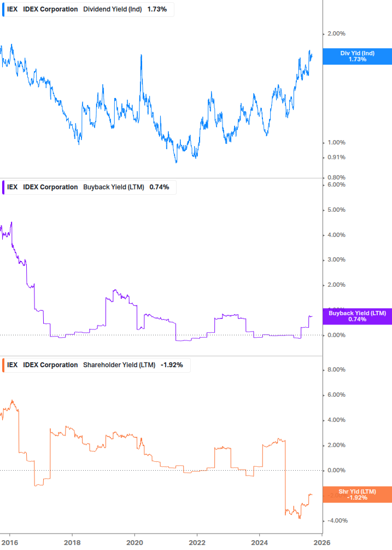Click the 0.91% tick on dividend axis
392x550 pixels.
coord(336,157)
